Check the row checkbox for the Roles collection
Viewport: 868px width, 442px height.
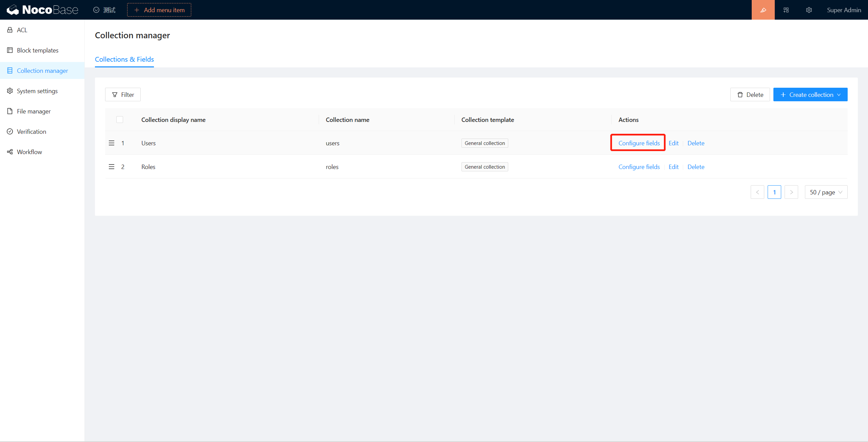120,167
